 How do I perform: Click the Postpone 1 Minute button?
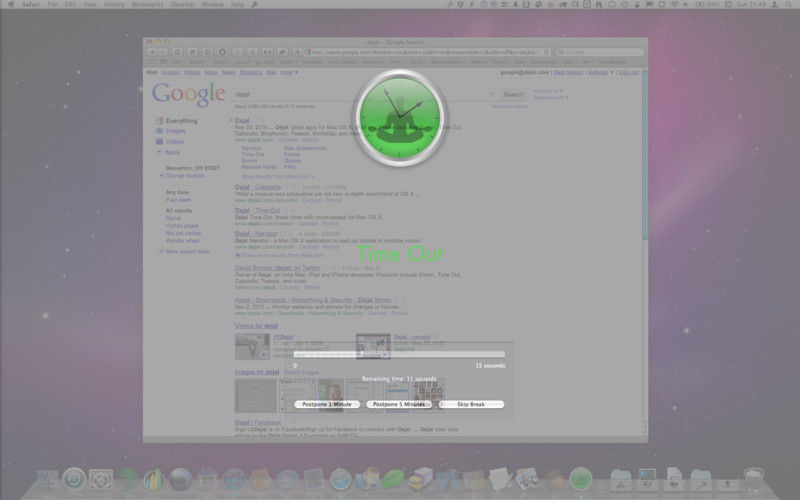[x=327, y=404]
